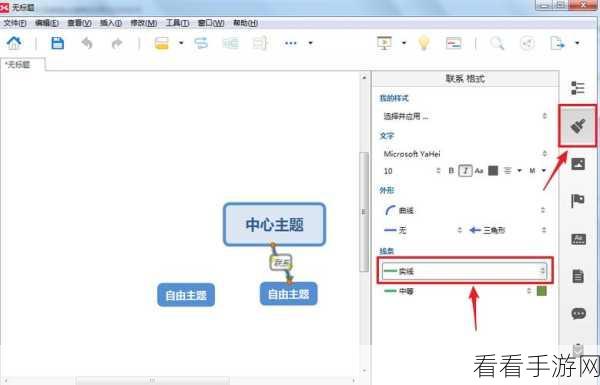Open the 窗口(W) menu
The image size is (600, 385).
pos(211,23)
